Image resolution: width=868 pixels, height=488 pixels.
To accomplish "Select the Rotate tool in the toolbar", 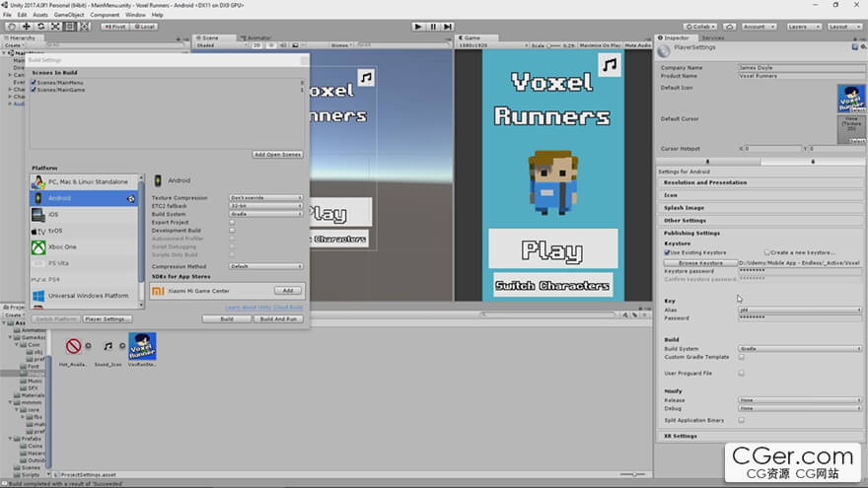I will point(42,27).
